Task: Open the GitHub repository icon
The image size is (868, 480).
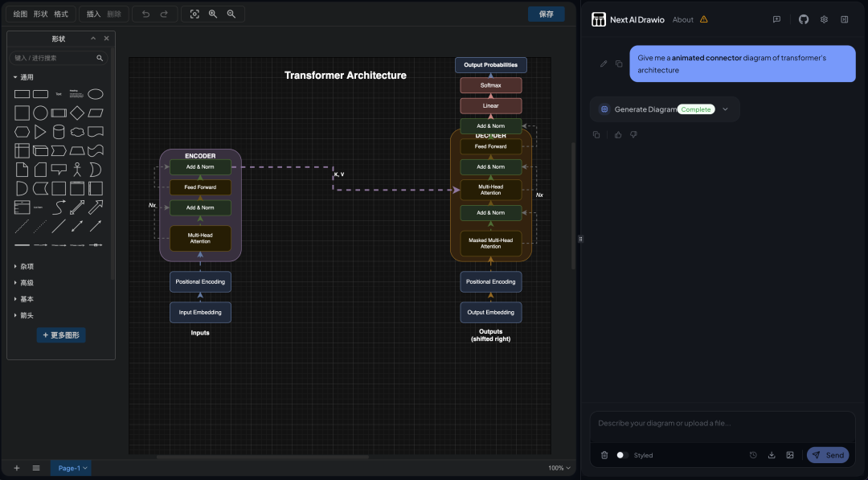Action: (804, 19)
